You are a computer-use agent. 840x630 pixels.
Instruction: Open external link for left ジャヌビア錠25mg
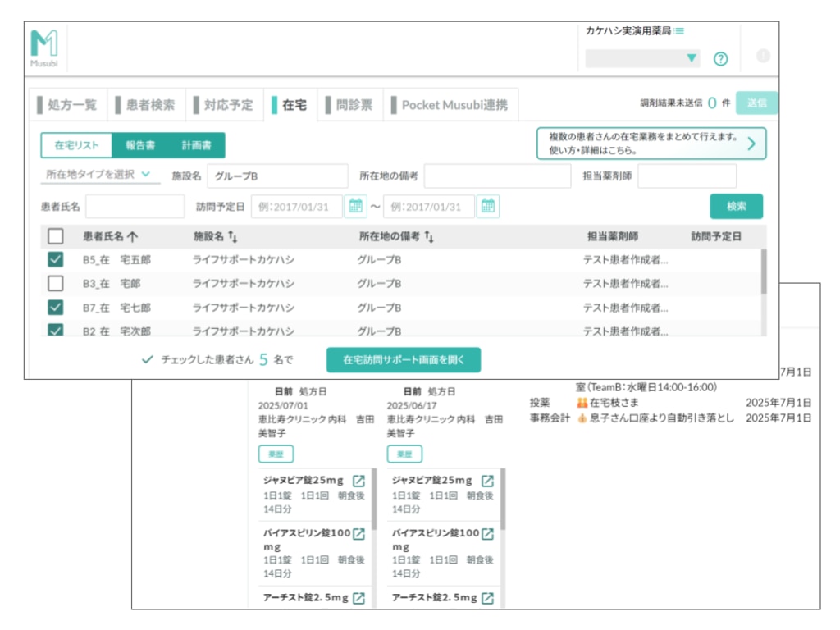coord(358,482)
